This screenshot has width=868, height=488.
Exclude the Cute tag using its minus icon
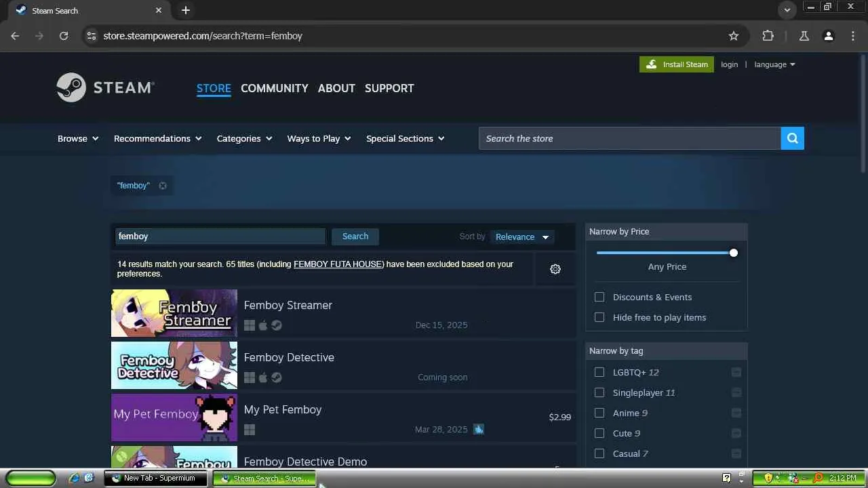click(x=736, y=433)
